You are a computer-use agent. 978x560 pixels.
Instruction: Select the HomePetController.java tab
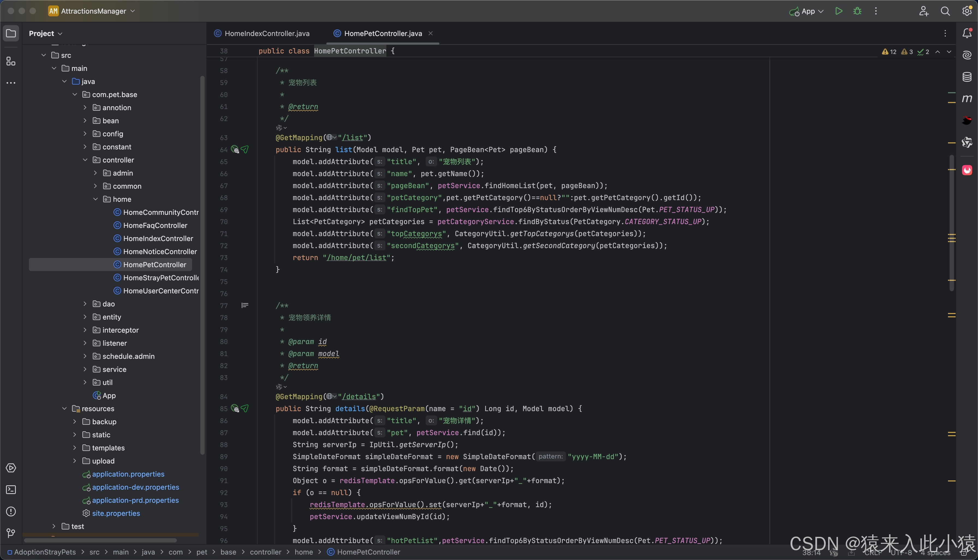click(x=383, y=33)
